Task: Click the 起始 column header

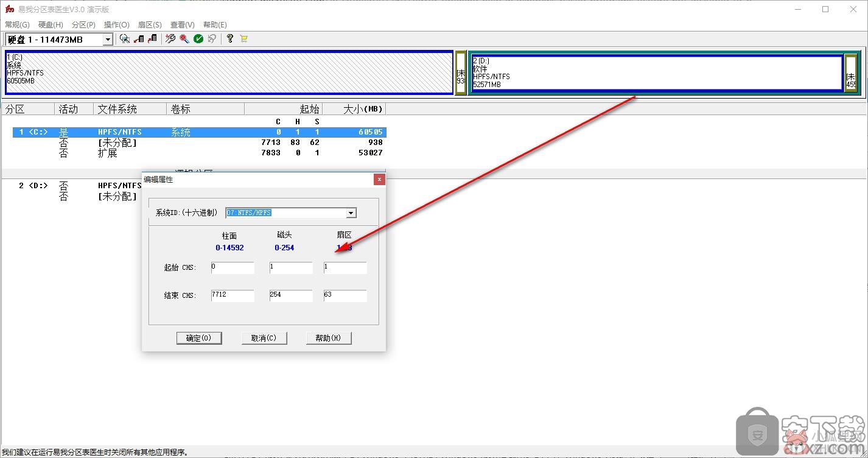Action: coord(283,109)
